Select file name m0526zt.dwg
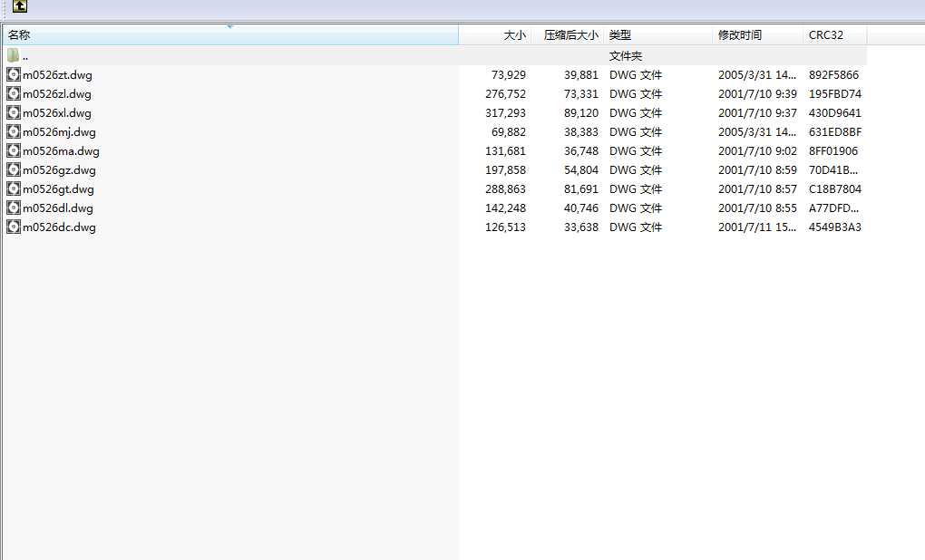The width and height of the screenshot is (925, 560). pos(57,75)
